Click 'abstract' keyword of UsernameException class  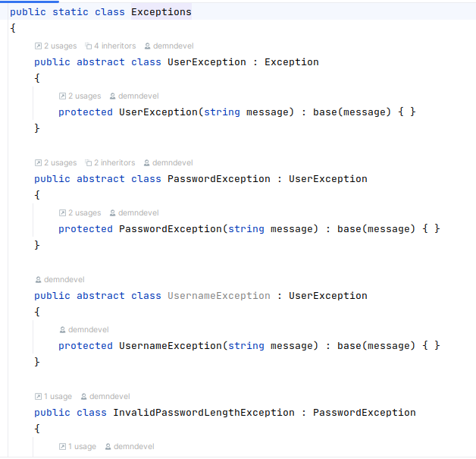click(101, 296)
